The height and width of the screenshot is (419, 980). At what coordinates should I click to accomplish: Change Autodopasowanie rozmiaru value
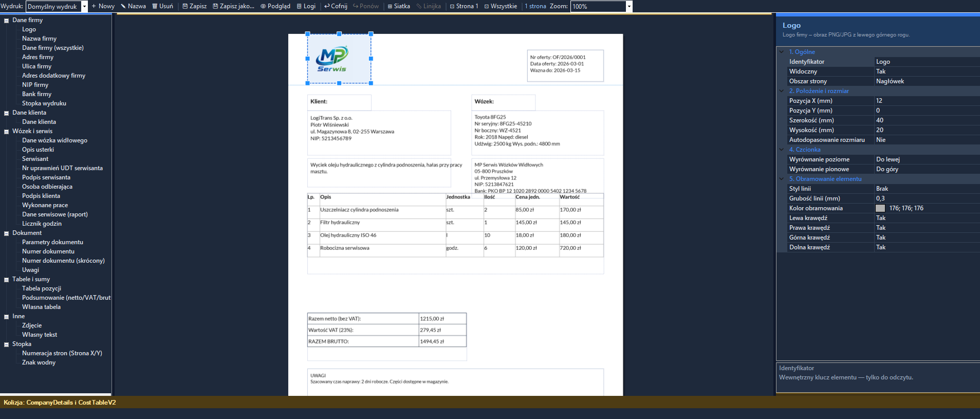coord(927,140)
